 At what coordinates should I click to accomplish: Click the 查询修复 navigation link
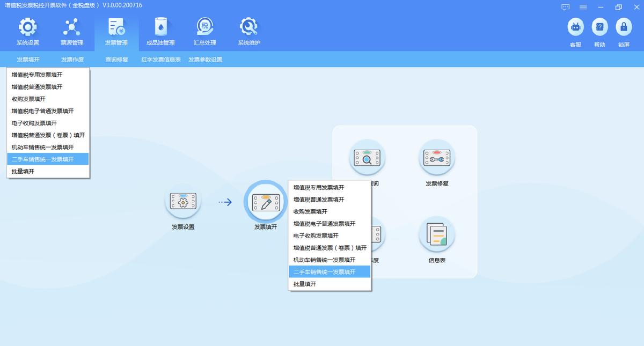click(x=116, y=59)
